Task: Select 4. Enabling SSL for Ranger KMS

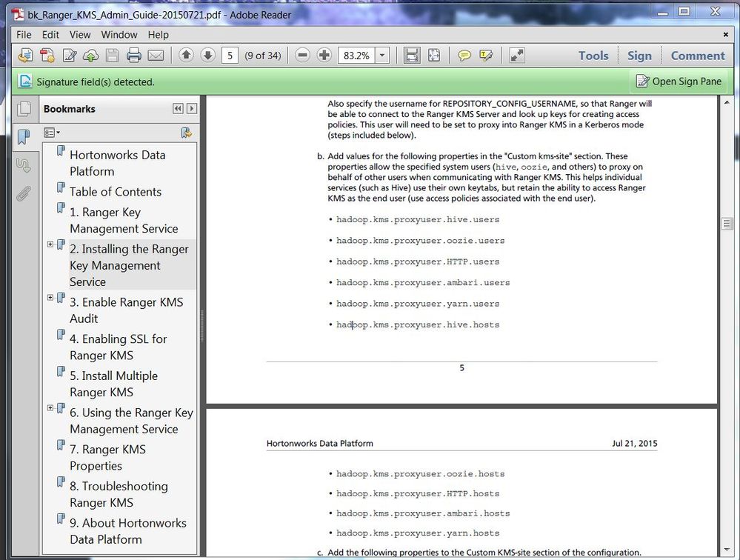Action: click(x=118, y=347)
